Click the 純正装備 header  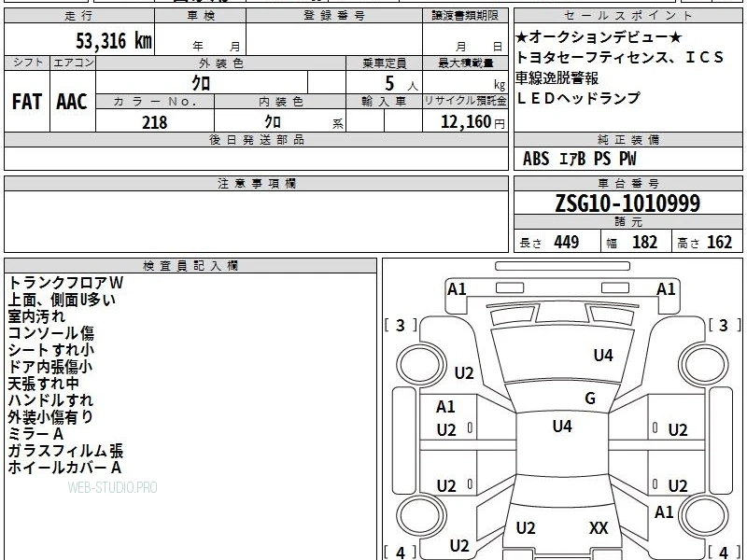[627, 139]
